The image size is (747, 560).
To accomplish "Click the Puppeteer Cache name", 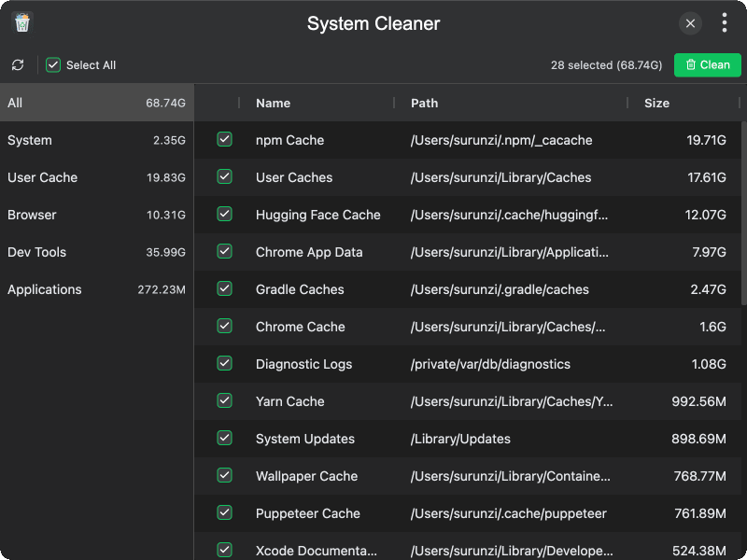I will tap(308, 513).
